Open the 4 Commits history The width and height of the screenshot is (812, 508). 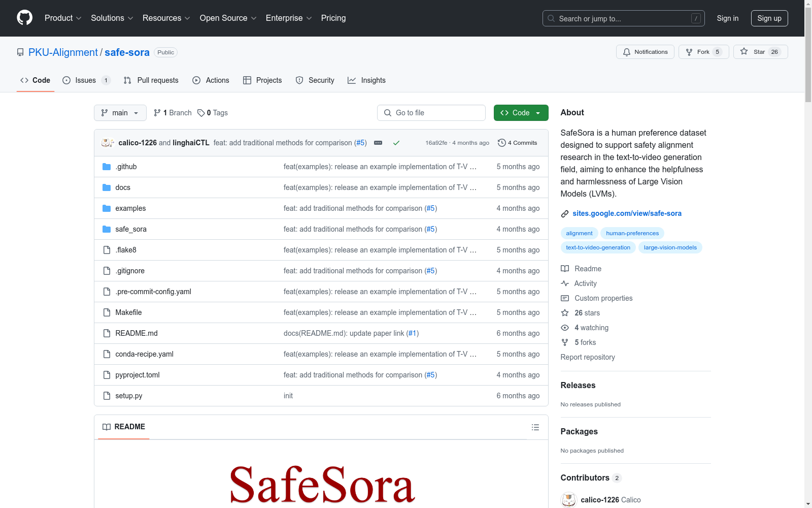click(x=518, y=143)
